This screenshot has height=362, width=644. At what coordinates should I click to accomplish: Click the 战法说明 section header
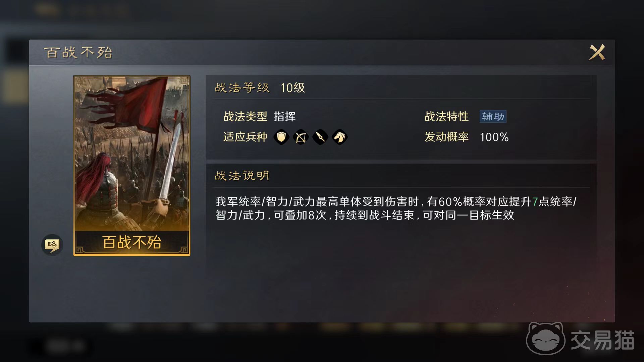[242, 176]
